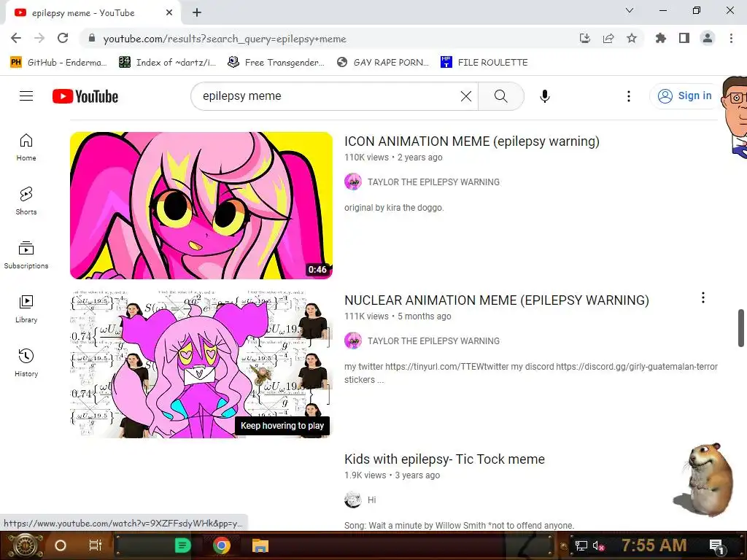Open the 'FILE ROULETTE' bookmark
This screenshot has width=747, height=560.
click(484, 63)
